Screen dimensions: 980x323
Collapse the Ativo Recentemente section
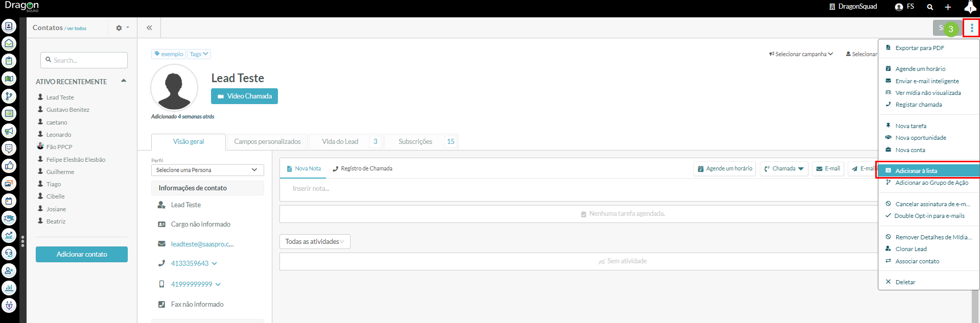124,81
